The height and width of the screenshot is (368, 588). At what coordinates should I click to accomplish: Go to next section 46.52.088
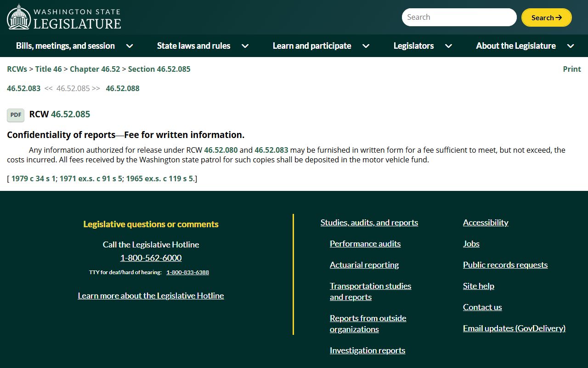point(123,88)
